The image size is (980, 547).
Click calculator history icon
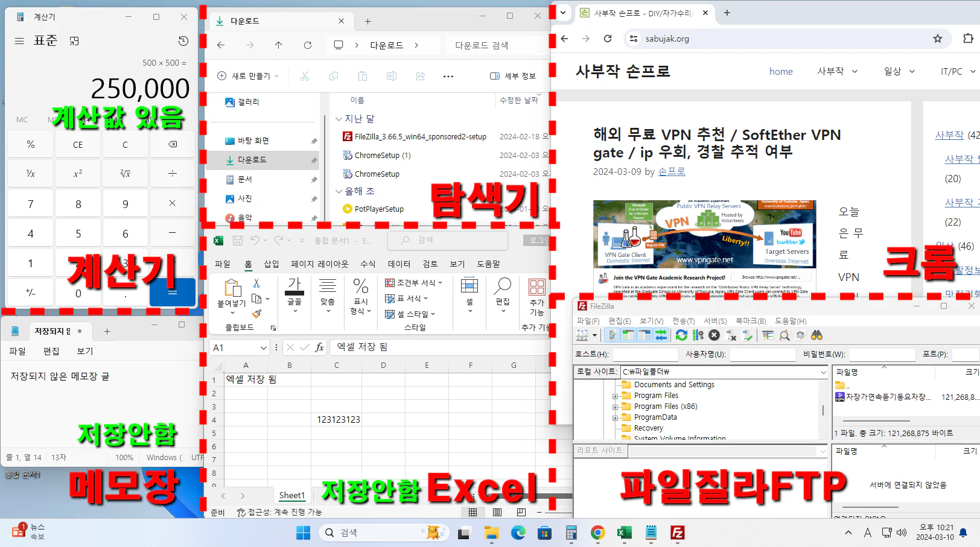click(183, 41)
